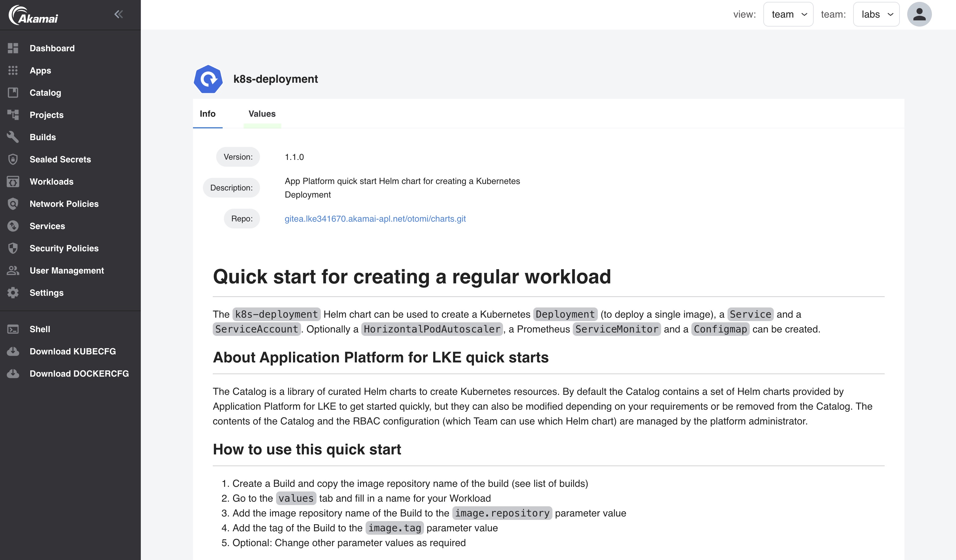This screenshot has width=956, height=560.
Task: Click the user profile dropdown
Action: click(x=919, y=14)
